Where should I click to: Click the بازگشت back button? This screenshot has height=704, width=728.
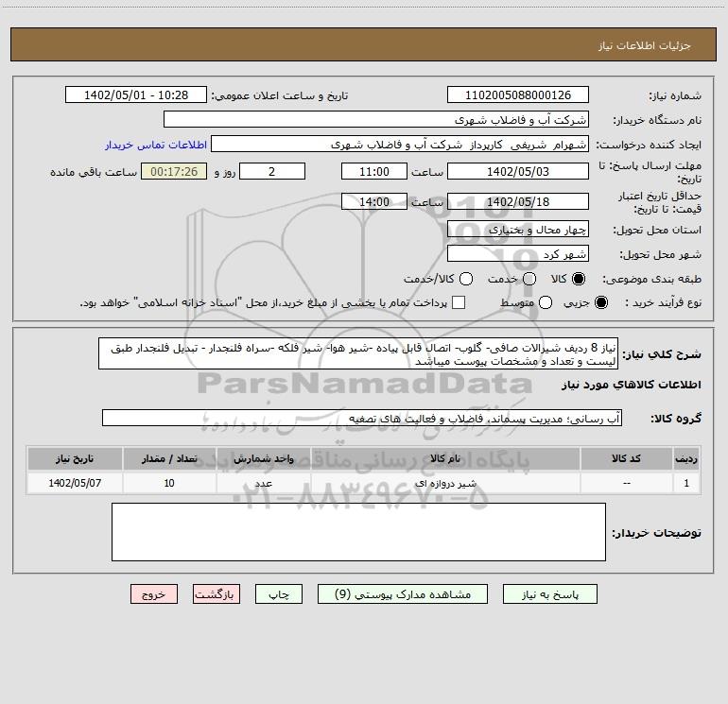(217, 594)
